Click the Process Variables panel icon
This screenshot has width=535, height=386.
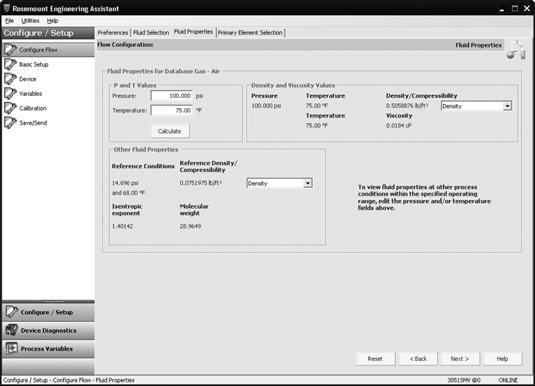12,348
